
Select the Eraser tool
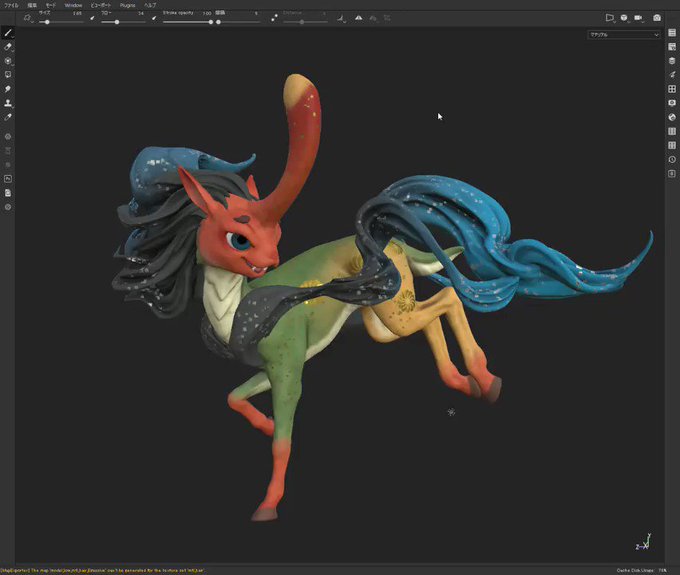8,47
